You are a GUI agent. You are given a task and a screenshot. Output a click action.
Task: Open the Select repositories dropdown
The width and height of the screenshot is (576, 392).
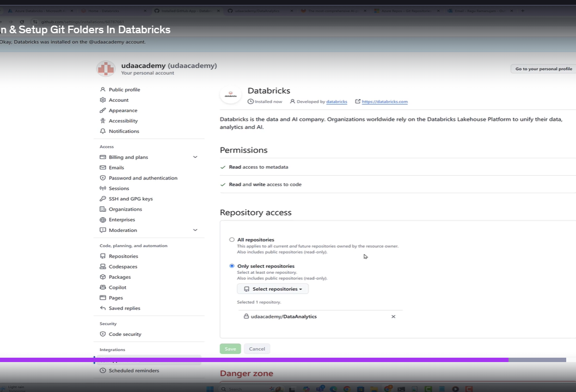[x=273, y=289]
